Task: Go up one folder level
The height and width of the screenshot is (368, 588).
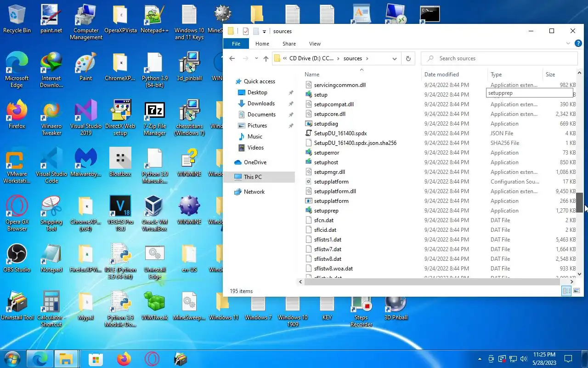Action: point(266,58)
